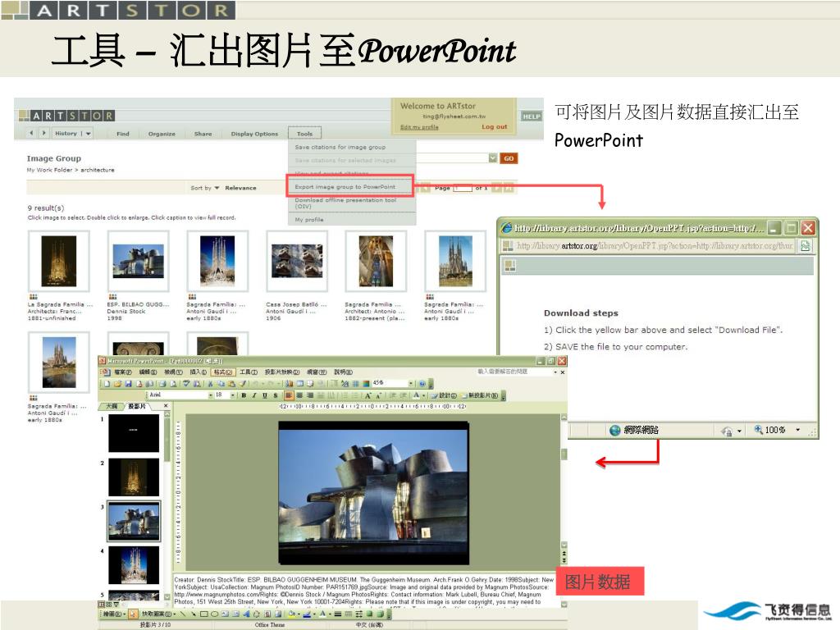Viewport: 840px width, 630px height.
Task: Open Arial font name dropdown
Action: (211, 395)
